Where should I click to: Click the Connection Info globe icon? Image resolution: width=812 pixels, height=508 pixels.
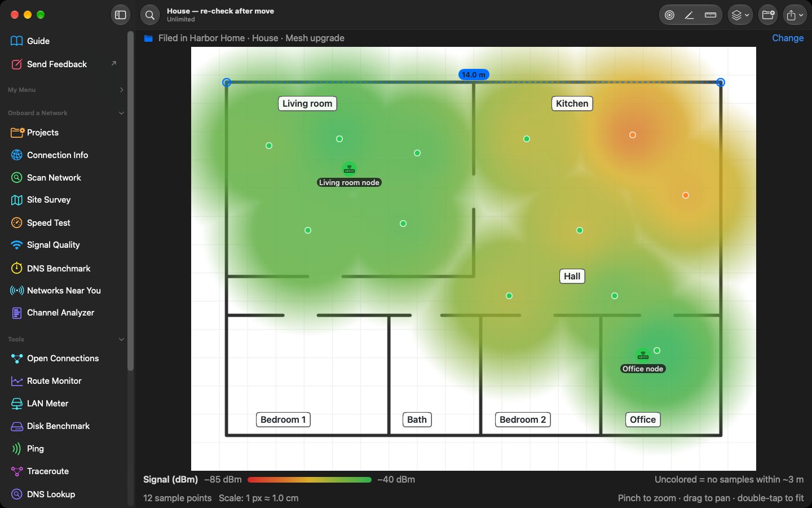17,155
